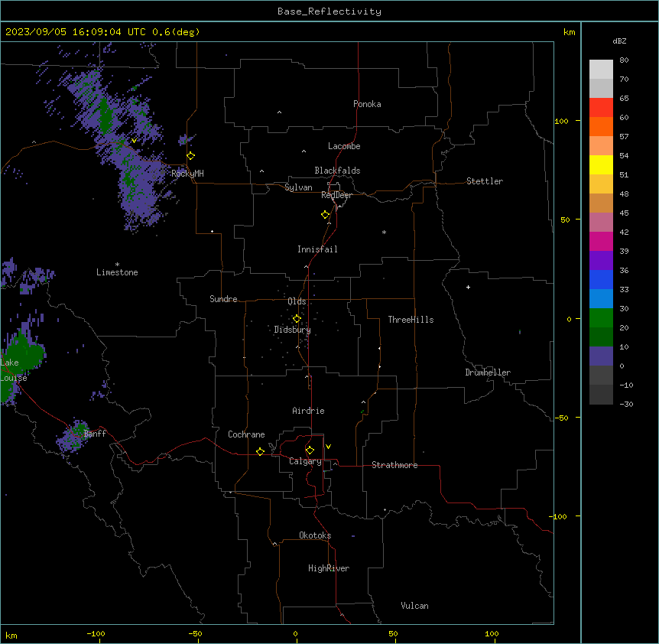
Task: Click the radar echo cluster west of Banff
Action: pyautogui.click(x=73, y=436)
